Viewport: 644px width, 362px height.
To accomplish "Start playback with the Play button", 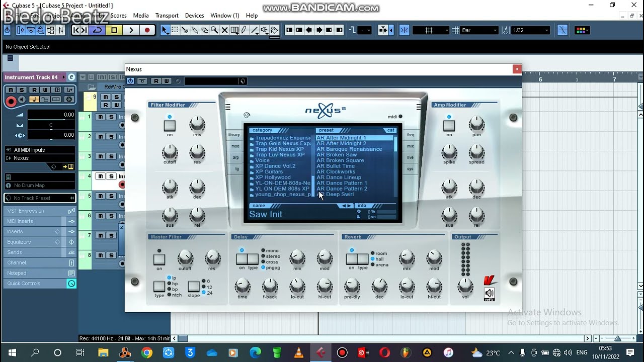I will (x=131, y=30).
